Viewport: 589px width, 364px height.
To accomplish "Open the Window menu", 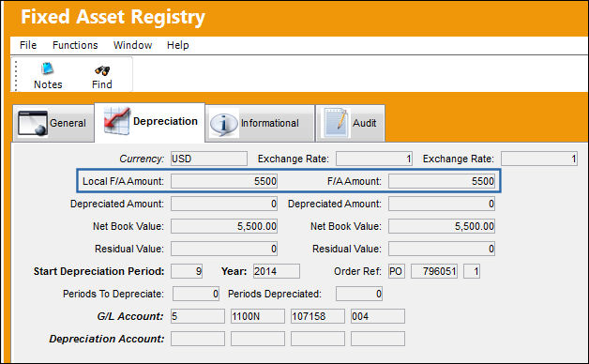I will click(x=132, y=45).
